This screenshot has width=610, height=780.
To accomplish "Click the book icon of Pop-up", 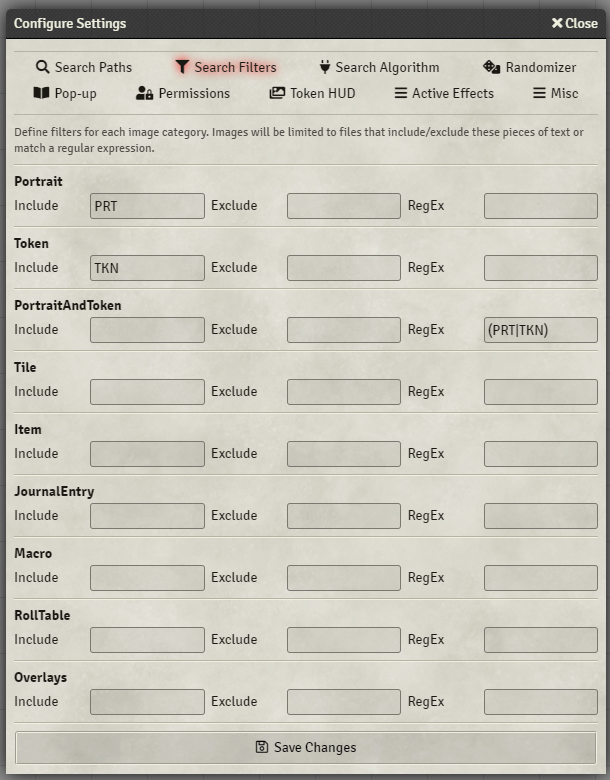I will [x=41, y=93].
